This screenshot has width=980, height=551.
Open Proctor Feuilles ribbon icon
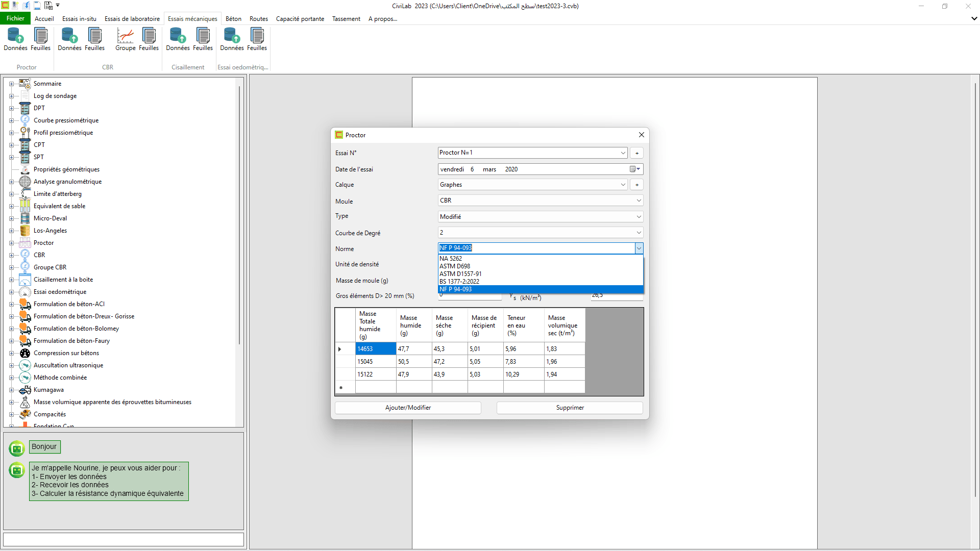point(40,39)
